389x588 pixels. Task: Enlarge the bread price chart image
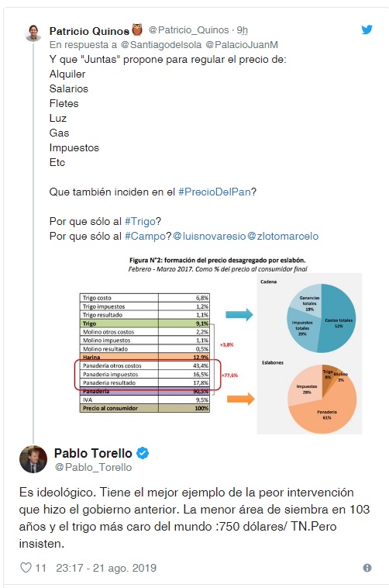[x=220, y=345]
